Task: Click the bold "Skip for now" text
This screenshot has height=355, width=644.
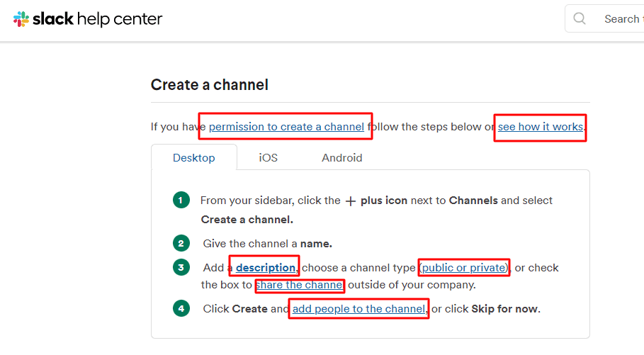Action: pos(505,309)
